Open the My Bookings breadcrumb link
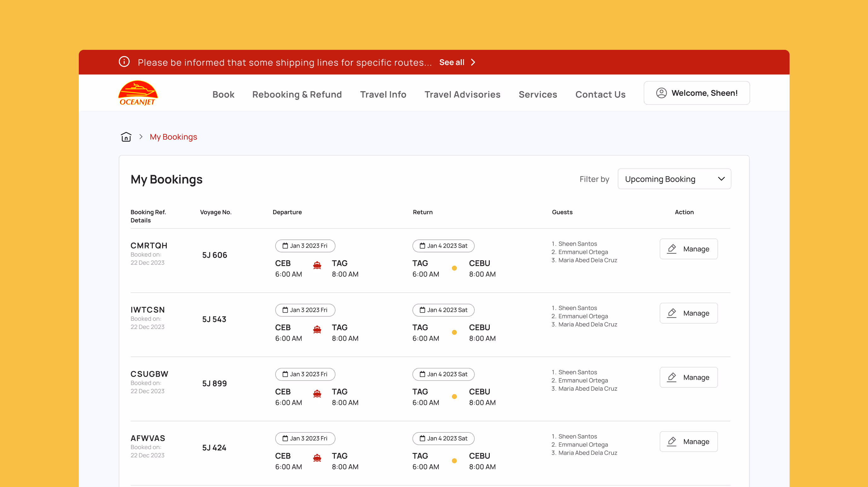 point(173,137)
